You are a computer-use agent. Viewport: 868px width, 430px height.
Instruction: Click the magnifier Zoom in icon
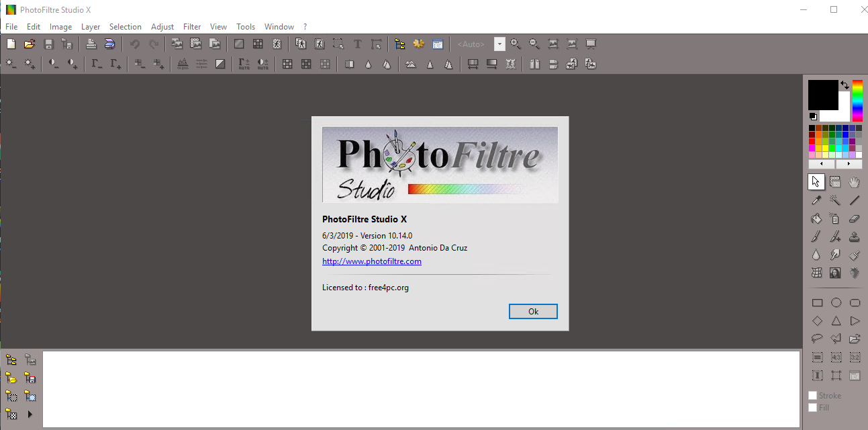click(516, 44)
